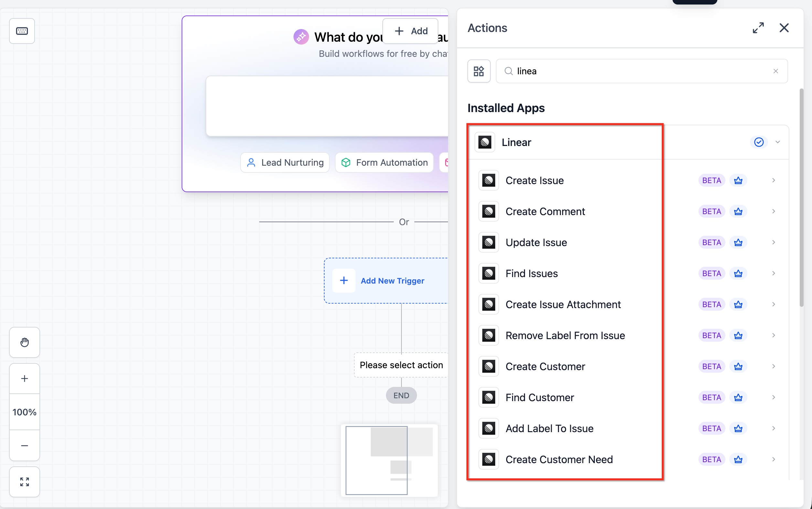Screen dimensions: 812x509
Task: Open the app categories grid icon
Action: (x=479, y=71)
